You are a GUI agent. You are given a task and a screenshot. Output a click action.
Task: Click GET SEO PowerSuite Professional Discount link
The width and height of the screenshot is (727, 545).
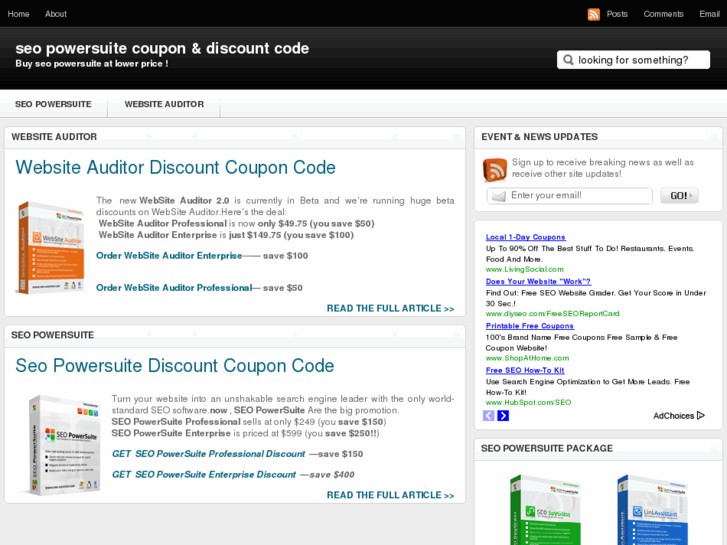pos(209,454)
